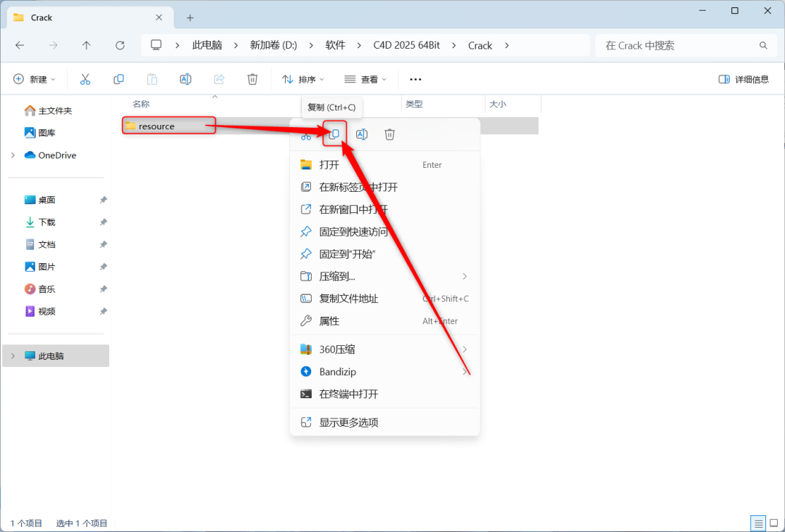The width and height of the screenshot is (785, 532).
Task: Expand the 此电脑 tree node
Action: point(13,356)
